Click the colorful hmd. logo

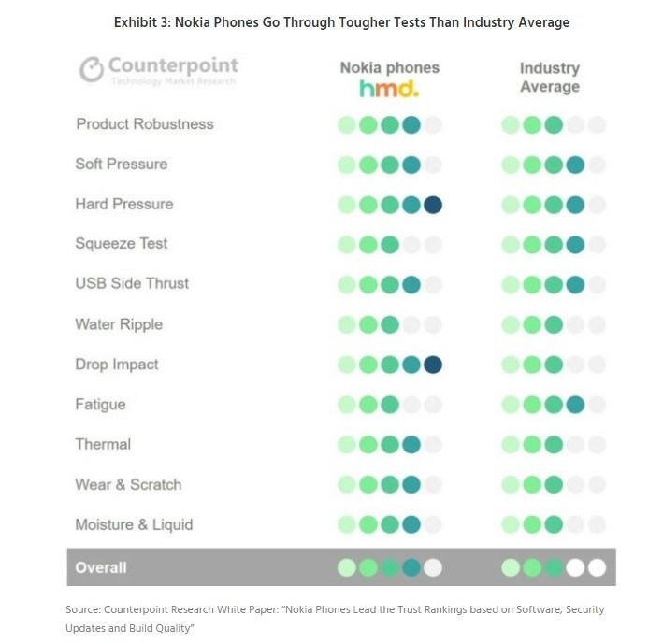(x=389, y=89)
